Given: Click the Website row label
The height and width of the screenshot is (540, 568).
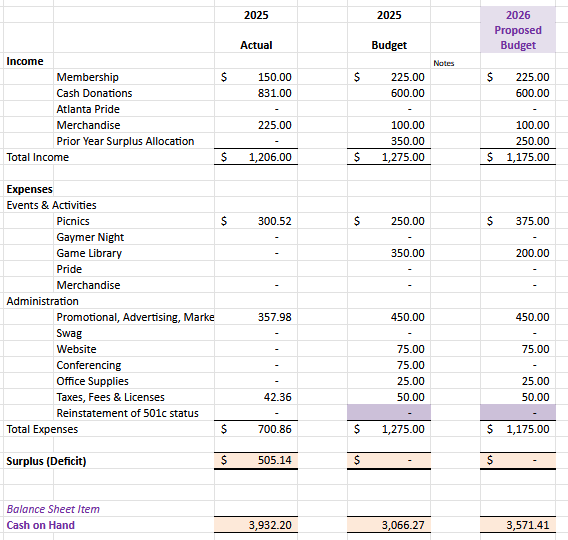Looking at the screenshot, I should [x=76, y=349].
